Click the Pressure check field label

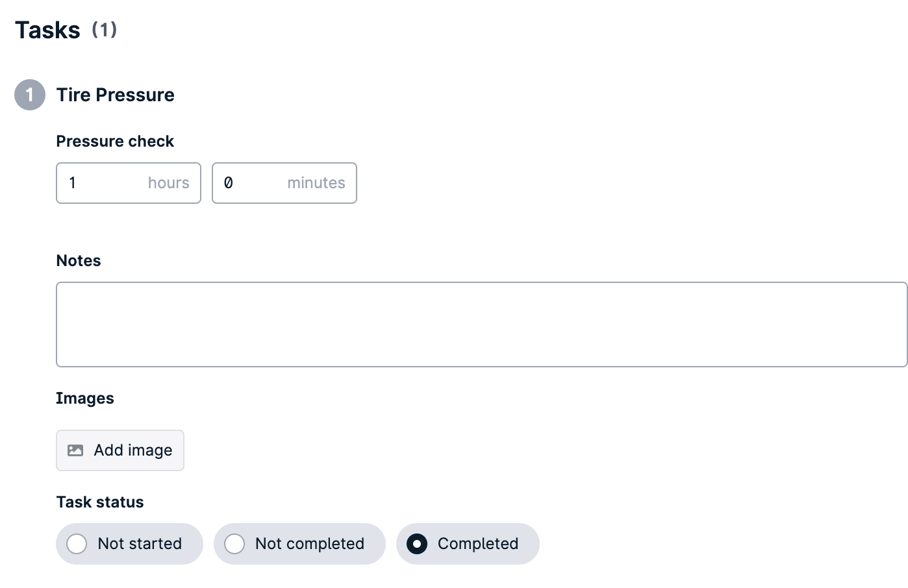115,141
